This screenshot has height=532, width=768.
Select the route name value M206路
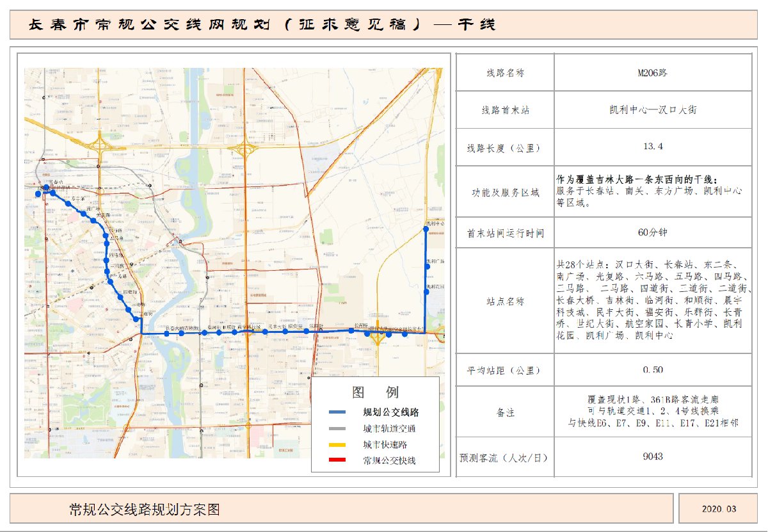click(652, 73)
